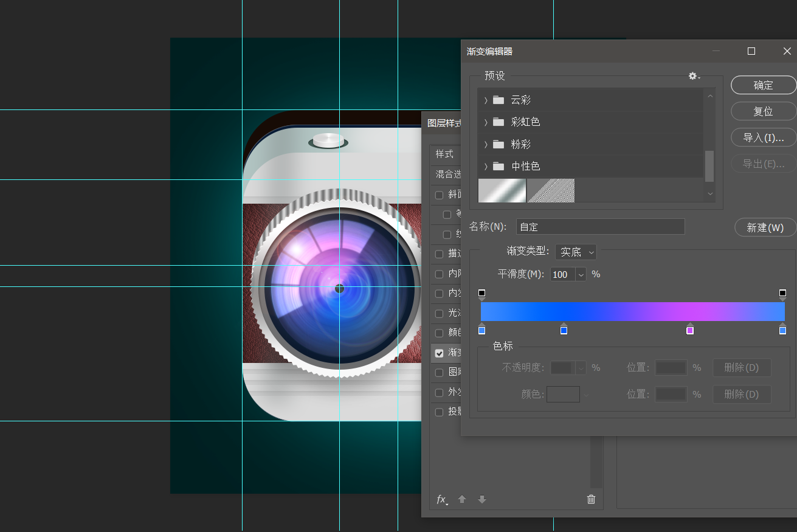Uncheck the checked Gradient Overlay checkbox
797x532 pixels.
(440, 353)
